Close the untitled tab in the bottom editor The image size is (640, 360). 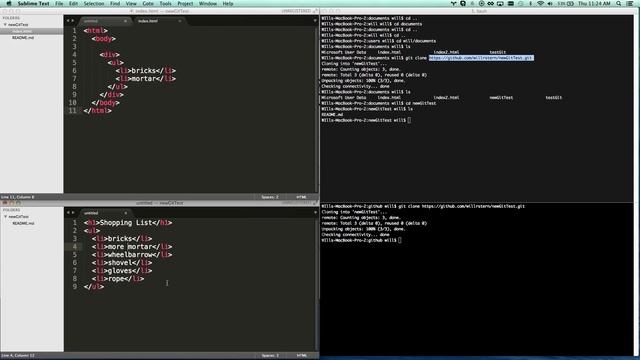click(125, 213)
